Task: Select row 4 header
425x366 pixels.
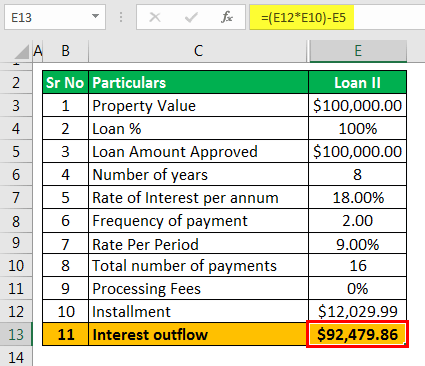Action: [x=16, y=128]
